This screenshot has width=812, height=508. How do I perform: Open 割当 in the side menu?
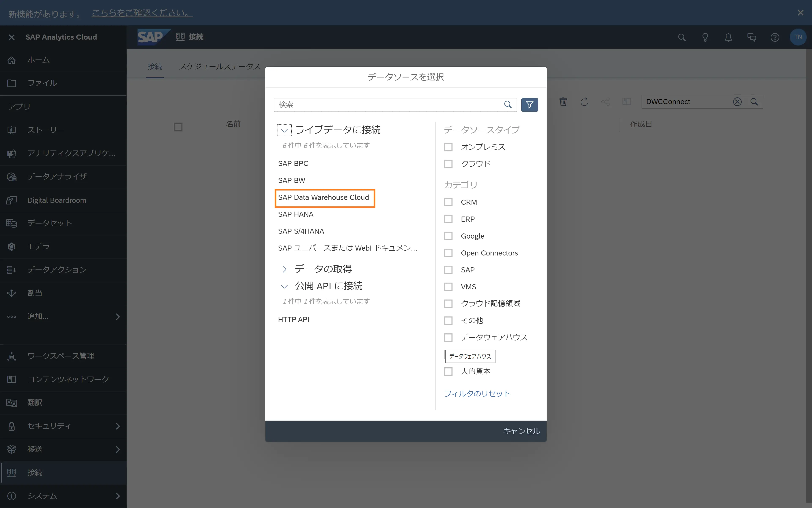click(63, 293)
